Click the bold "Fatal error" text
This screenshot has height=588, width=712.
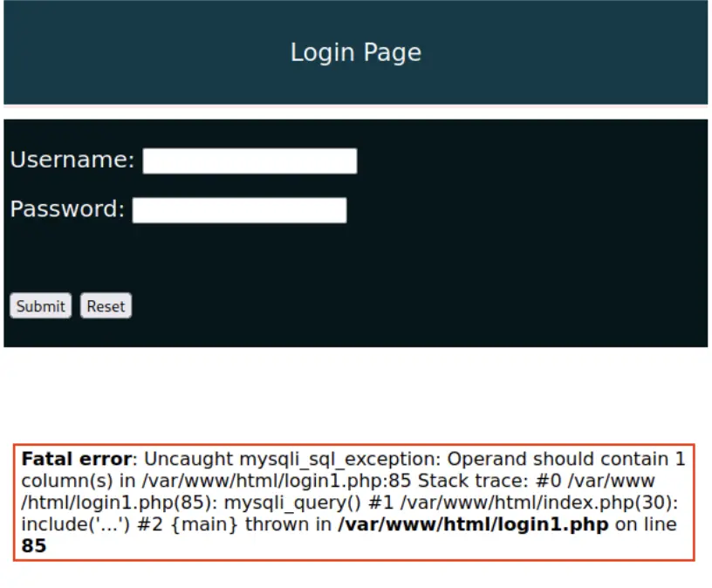click(76, 459)
